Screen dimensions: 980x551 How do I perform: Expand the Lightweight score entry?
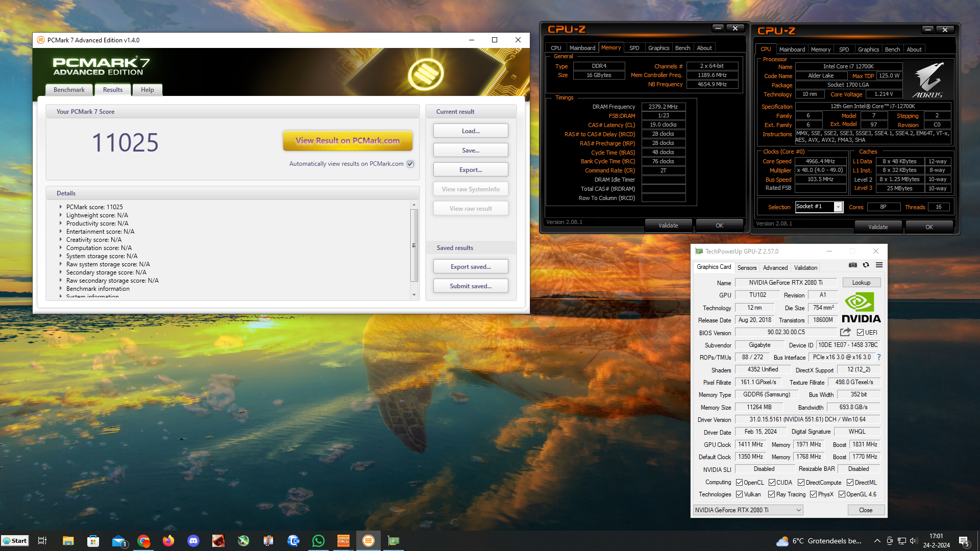[60, 215]
